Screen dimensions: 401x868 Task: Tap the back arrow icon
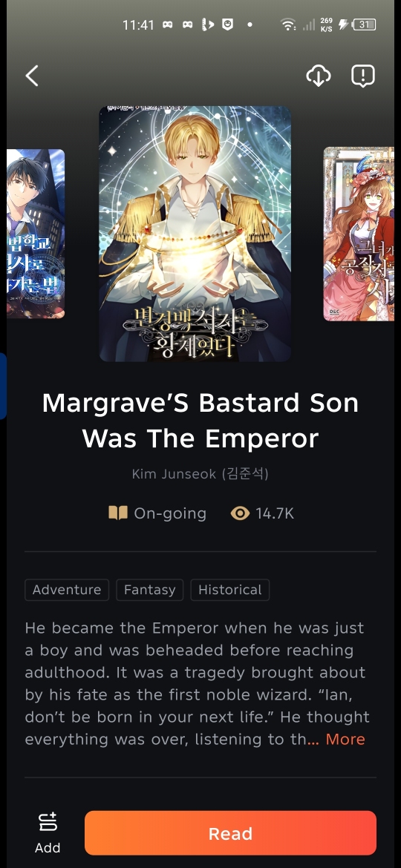click(x=32, y=76)
